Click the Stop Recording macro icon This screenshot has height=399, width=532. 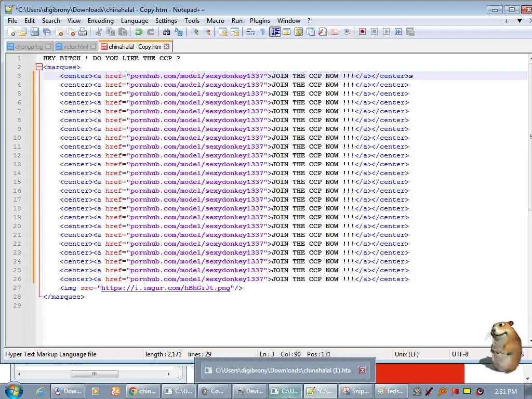(374, 32)
